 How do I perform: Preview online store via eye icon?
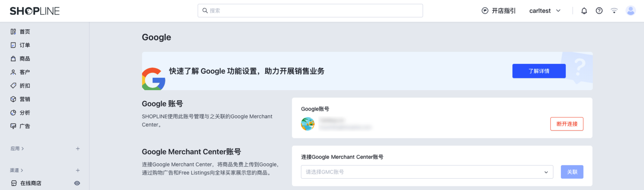tap(77, 183)
